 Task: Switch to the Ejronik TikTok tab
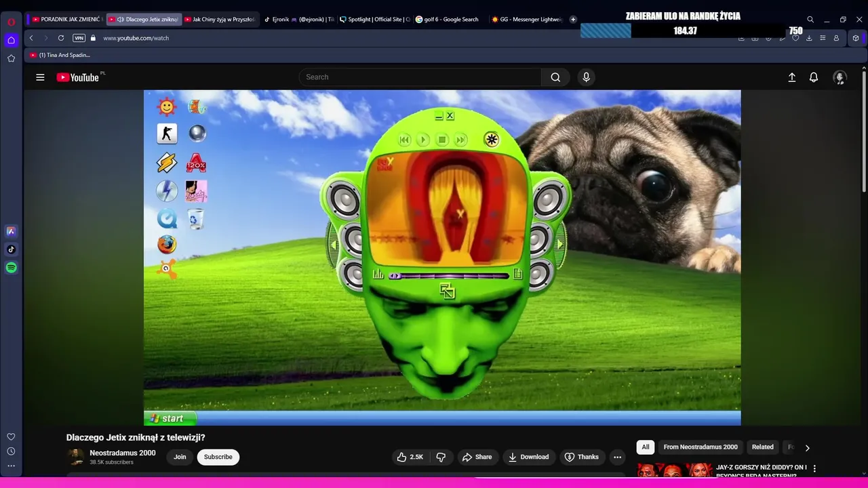point(298,20)
